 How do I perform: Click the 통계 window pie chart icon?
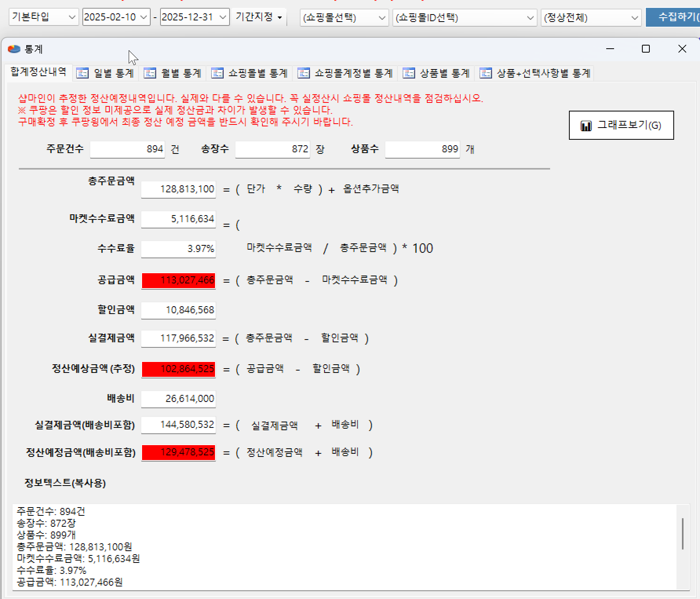[x=14, y=49]
